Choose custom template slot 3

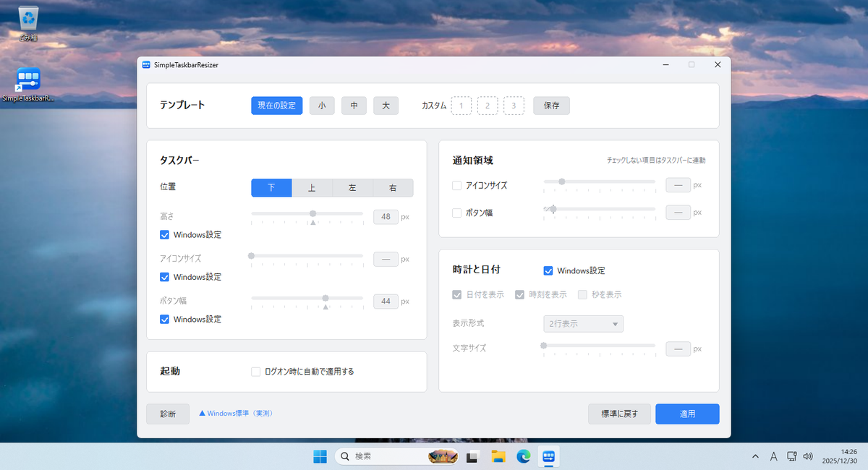pyautogui.click(x=514, y=106)
